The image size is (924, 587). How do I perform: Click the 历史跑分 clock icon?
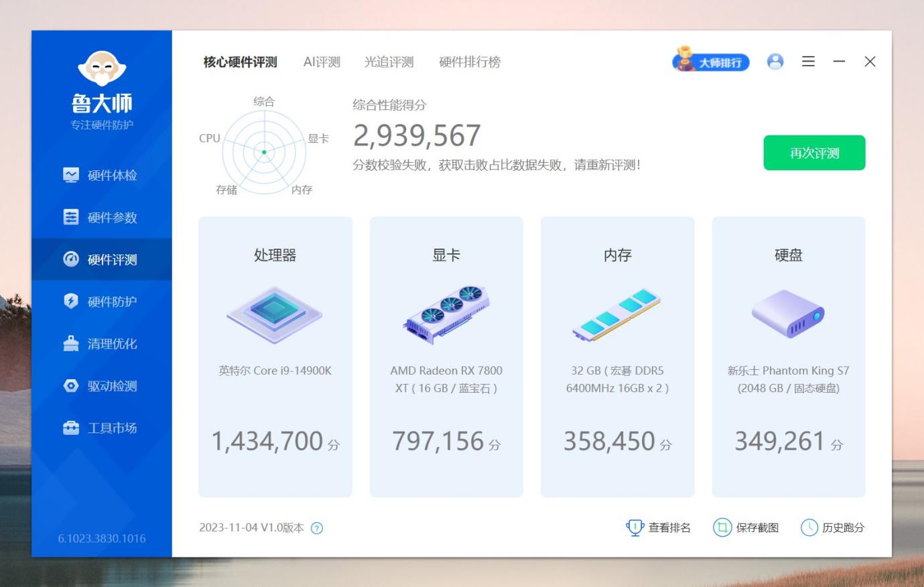(809, 528)
